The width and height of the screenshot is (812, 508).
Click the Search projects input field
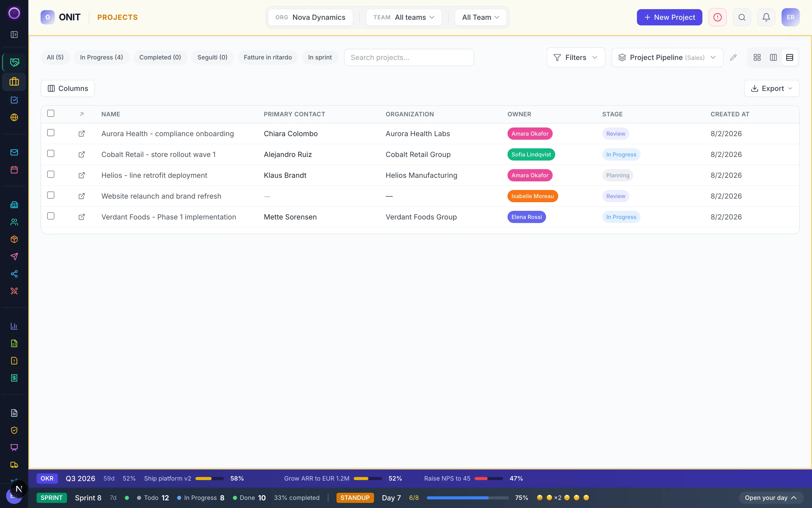point(409,57)
